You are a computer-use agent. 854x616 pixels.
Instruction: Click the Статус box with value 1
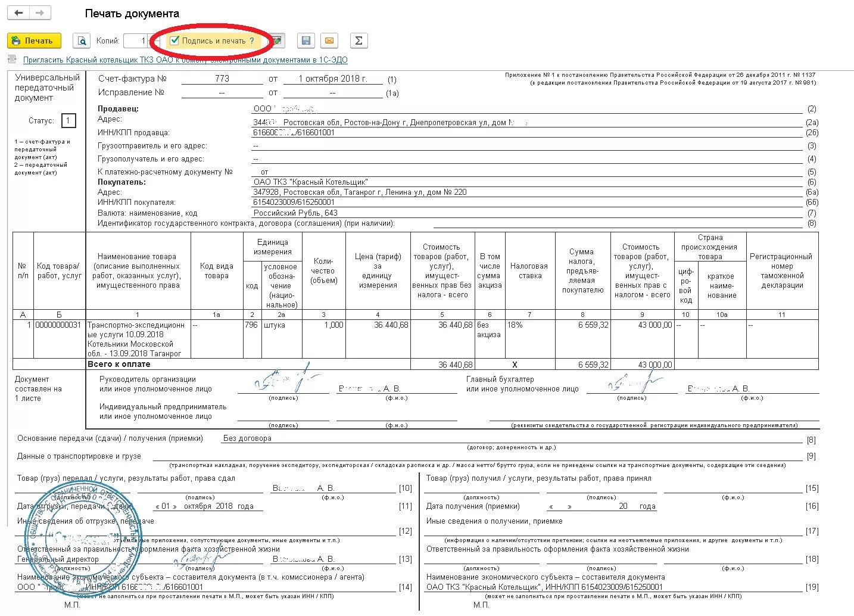tap(68, 120)
